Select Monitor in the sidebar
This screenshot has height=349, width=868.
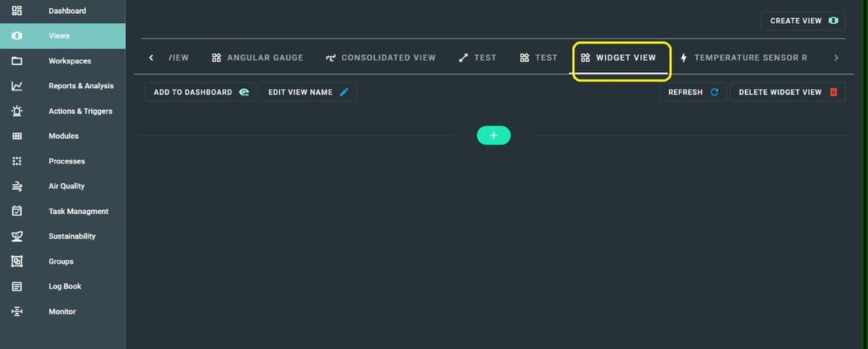(63, 311)
